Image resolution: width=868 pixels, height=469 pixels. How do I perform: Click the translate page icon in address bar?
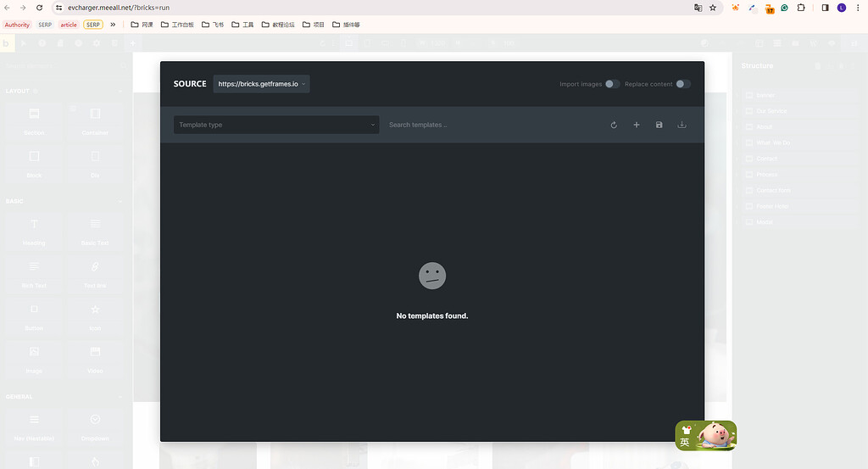[x=698, y=8]
